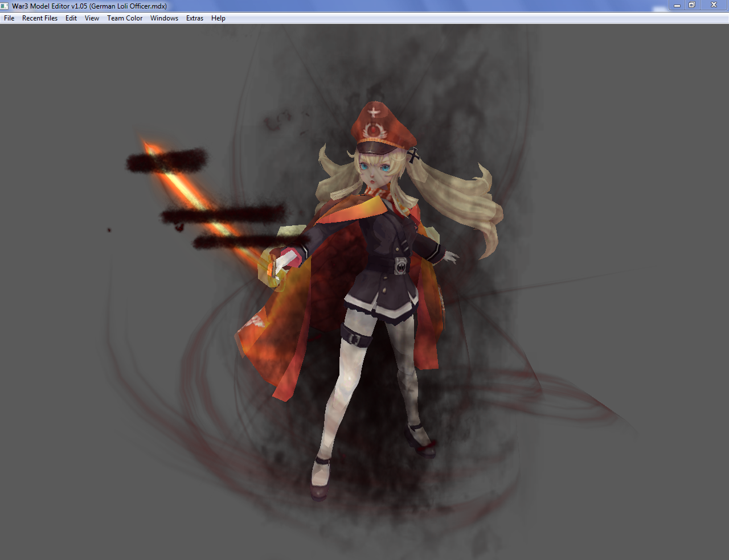729x560 pixels.
Task: Restore down the Model Editor window
Action: point(692,5)
